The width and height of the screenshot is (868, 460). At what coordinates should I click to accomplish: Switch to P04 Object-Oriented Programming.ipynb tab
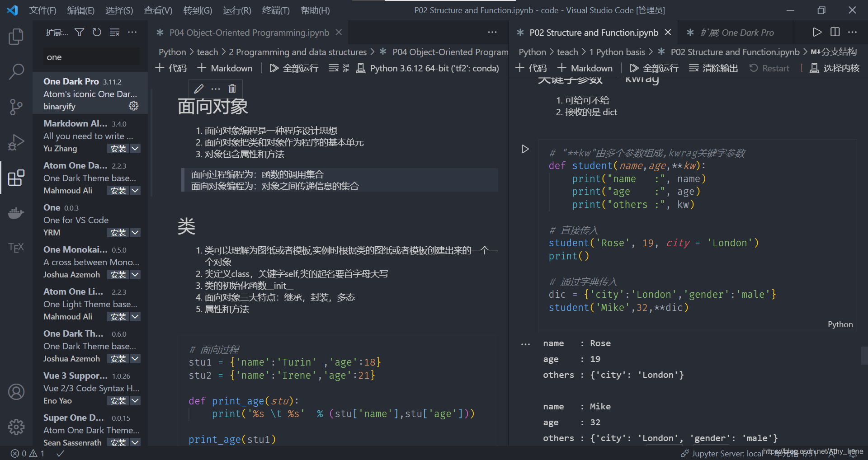point(249,33)
